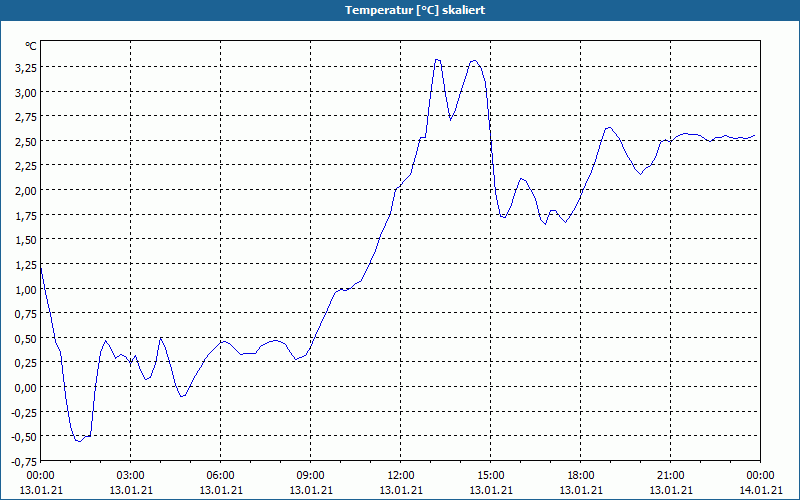Select the 1,25 y-axis label
The height and width of the screenshot is (500, 800).
(x=26, y=264)
